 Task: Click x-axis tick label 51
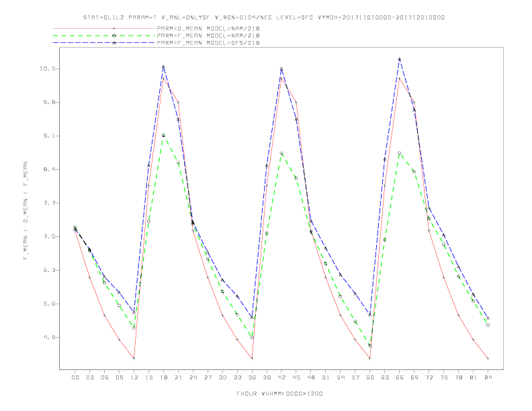pyautogui.click(x=326, y=377)
